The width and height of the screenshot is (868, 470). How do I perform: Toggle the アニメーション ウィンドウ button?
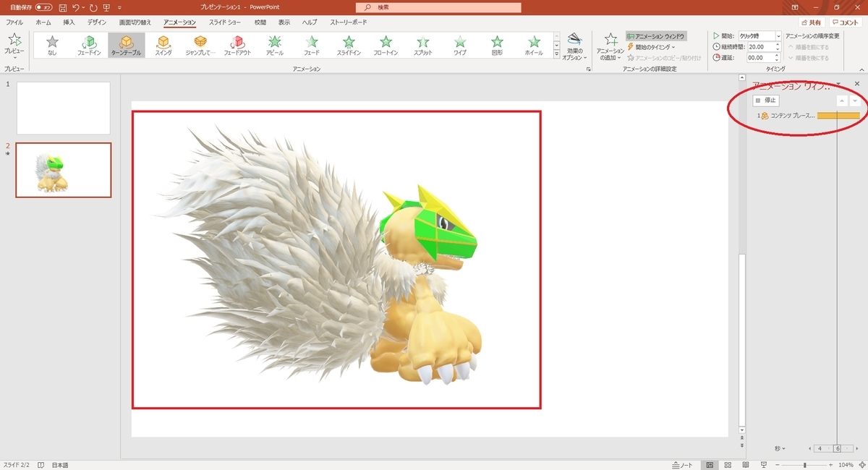point(656,36)
